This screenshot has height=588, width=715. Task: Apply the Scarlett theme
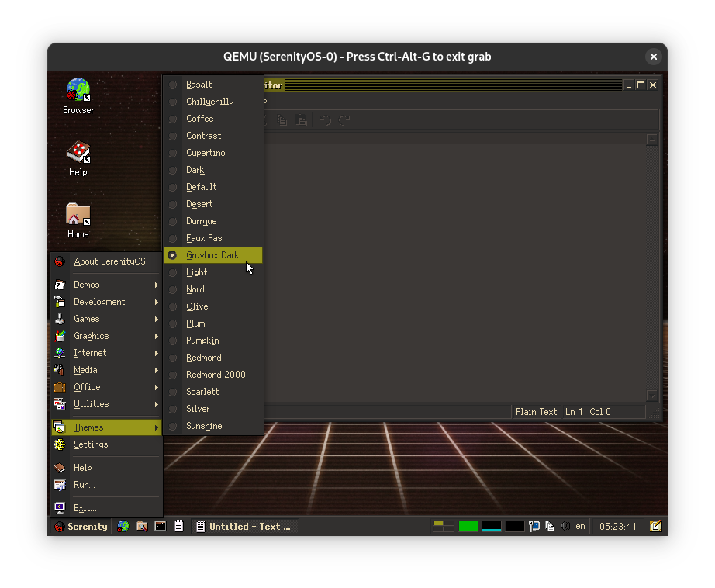coord(213,392)
